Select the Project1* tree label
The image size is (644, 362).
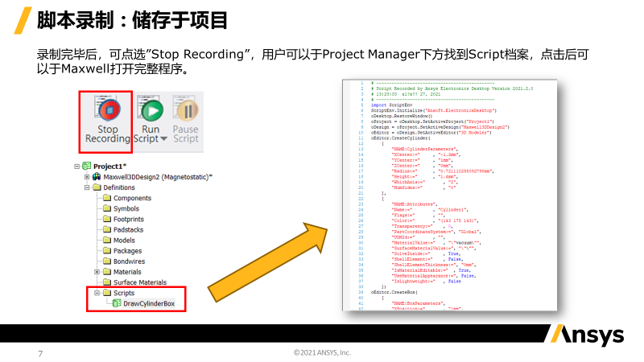(x=109, y=167)
